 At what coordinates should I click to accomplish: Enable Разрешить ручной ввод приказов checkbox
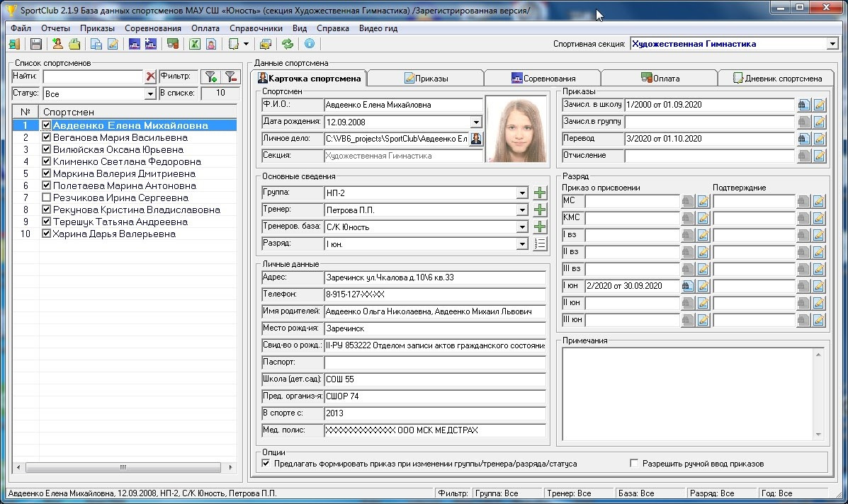pyautogui.click(x=635, y=464)
